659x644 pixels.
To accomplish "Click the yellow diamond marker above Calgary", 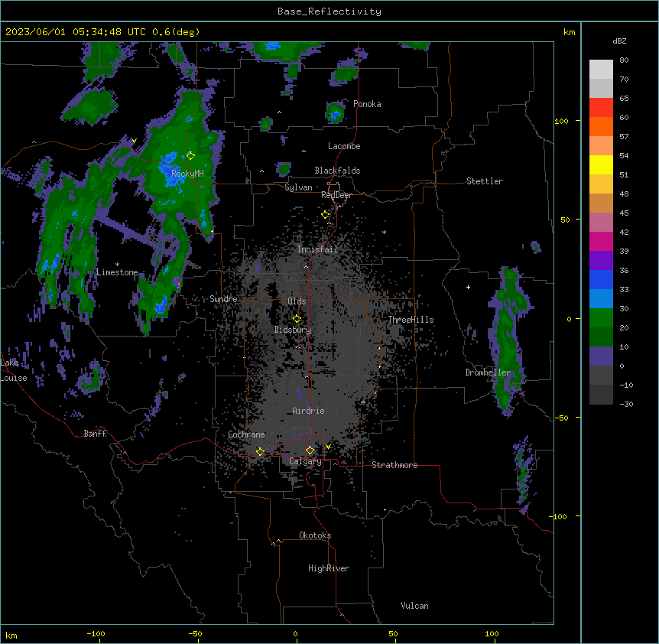I will 310,450.
